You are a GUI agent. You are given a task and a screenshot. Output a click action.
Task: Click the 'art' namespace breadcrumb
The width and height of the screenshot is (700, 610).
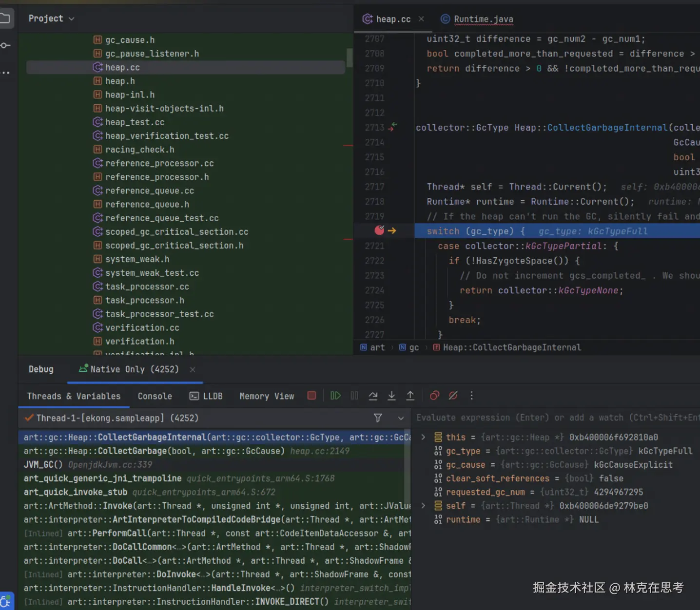coord(372,347)
